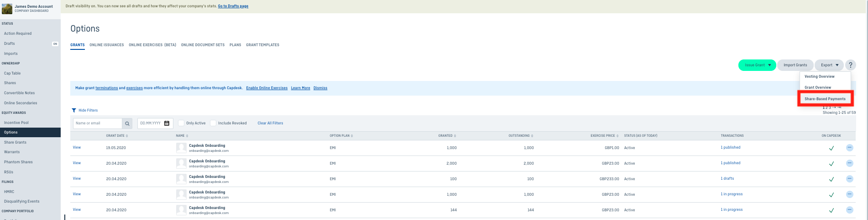Open the Grant Templates tab
Viewport: 868px width, 220px height.
point(263,45)
